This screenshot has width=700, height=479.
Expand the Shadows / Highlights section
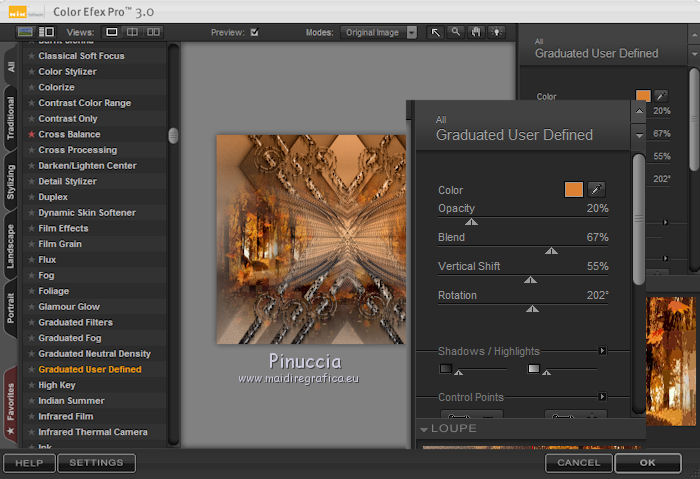pos(602,351)
